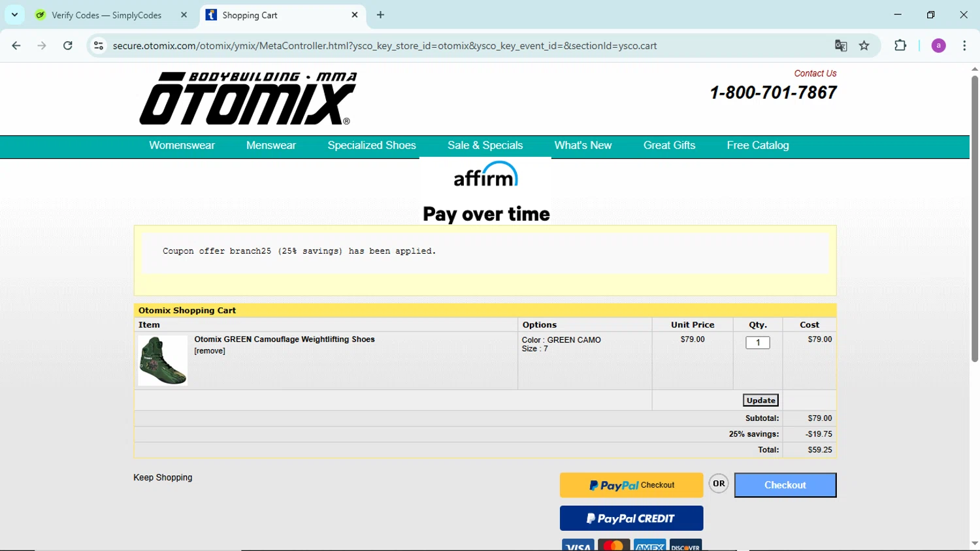Click the green camo shoe thumbnail
This screenshot has height=551, width=980.
pos(163,360)
